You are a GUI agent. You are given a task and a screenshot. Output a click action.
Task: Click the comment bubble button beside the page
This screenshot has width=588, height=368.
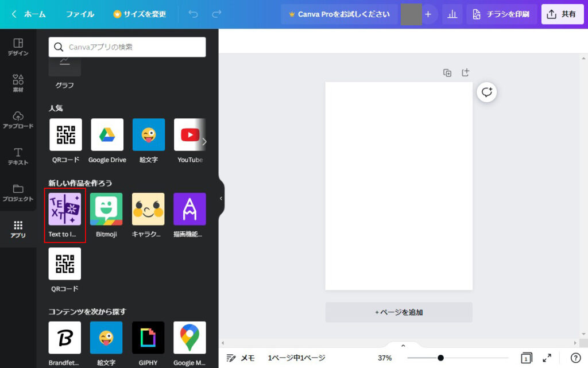[487, 92]
